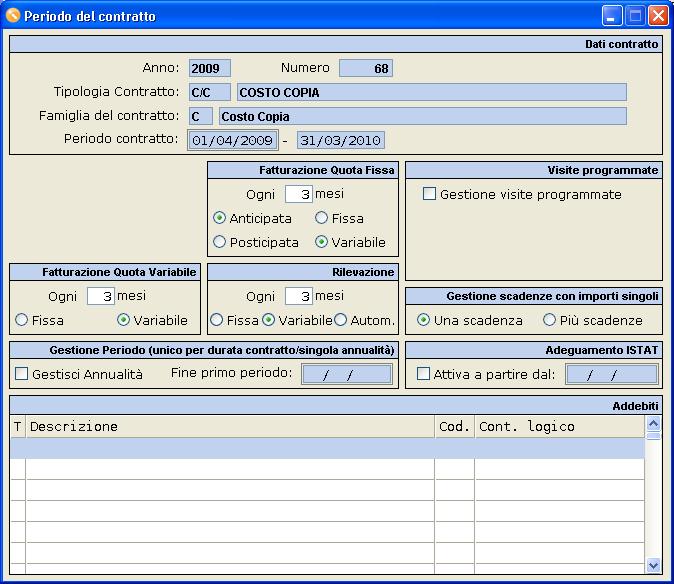
Task: Click the COSTO COPIA description field
Action: click(x=432, y=92)
